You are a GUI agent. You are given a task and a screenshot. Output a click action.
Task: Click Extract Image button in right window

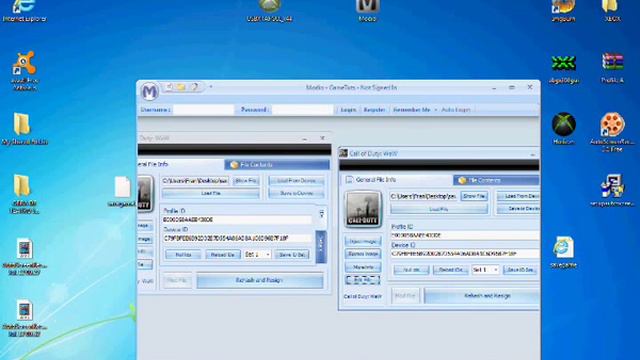click(x=363, y=254)
